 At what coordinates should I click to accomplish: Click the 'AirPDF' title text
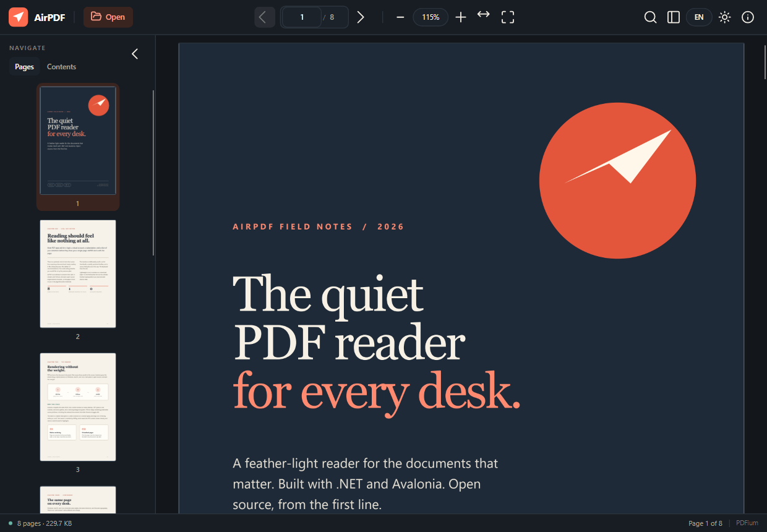49,17
